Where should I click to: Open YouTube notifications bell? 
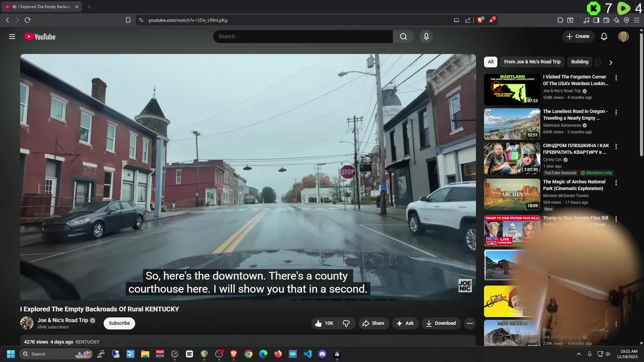click(604, 36)
